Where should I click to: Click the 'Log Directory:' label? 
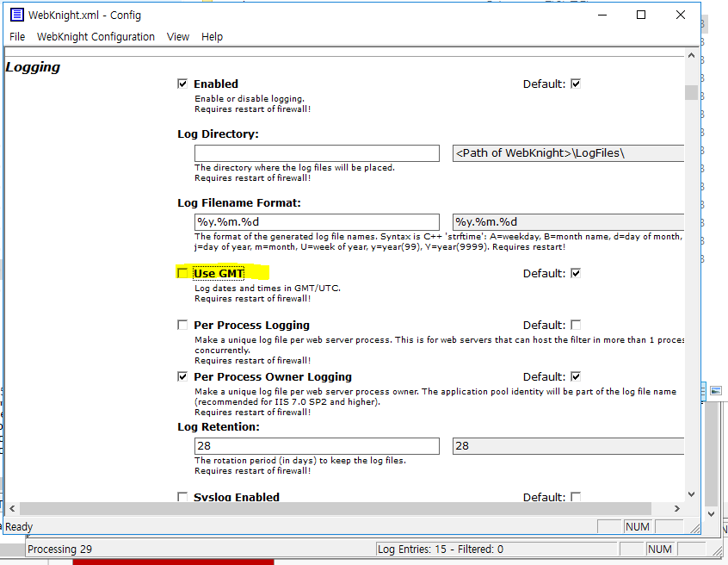(x=218, y=134)
